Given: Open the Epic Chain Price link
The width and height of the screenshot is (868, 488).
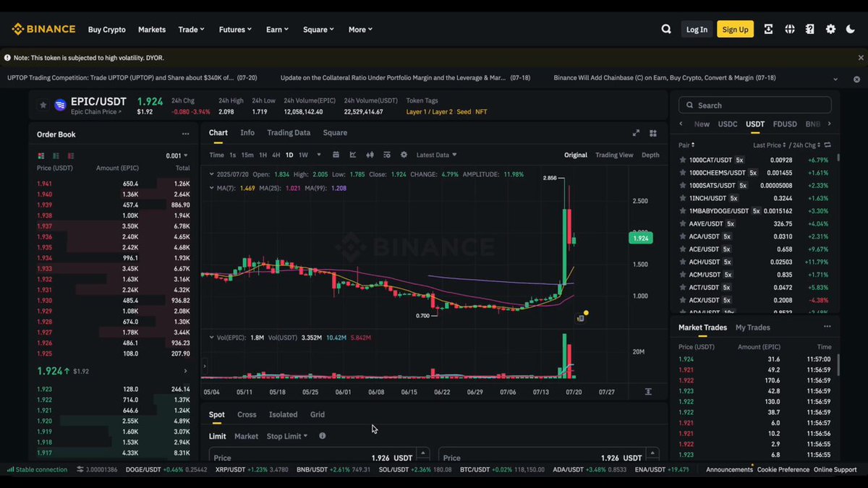Looking at the screenshot, I should pyautogui.click(x=96, y=112).
